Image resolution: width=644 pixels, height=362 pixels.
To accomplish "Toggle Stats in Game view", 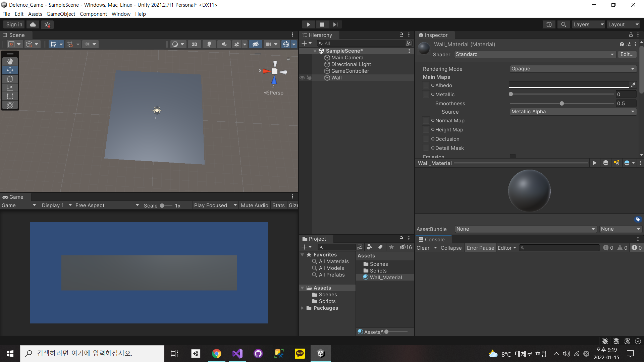I will tap(278, 205).
